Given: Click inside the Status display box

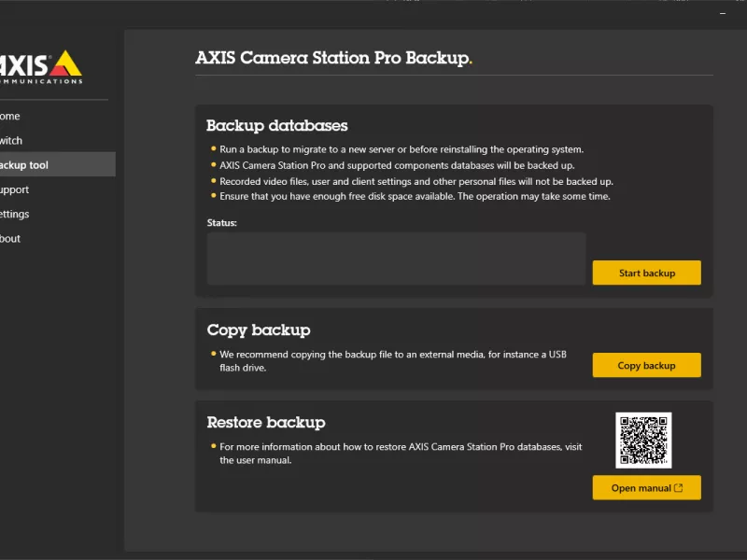Looking at the screenshot, I should point(395,258).
